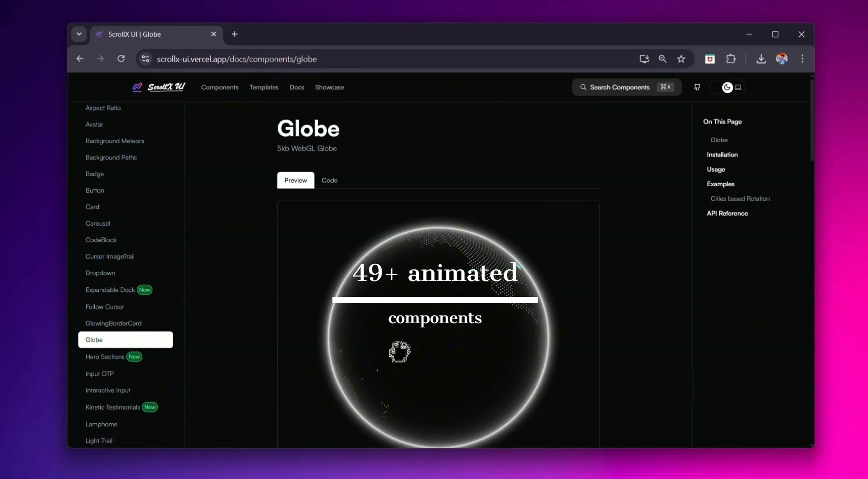Open the page zoom magnifier
This screenshot has width=868, height=479.
click(x=662, y=59)
